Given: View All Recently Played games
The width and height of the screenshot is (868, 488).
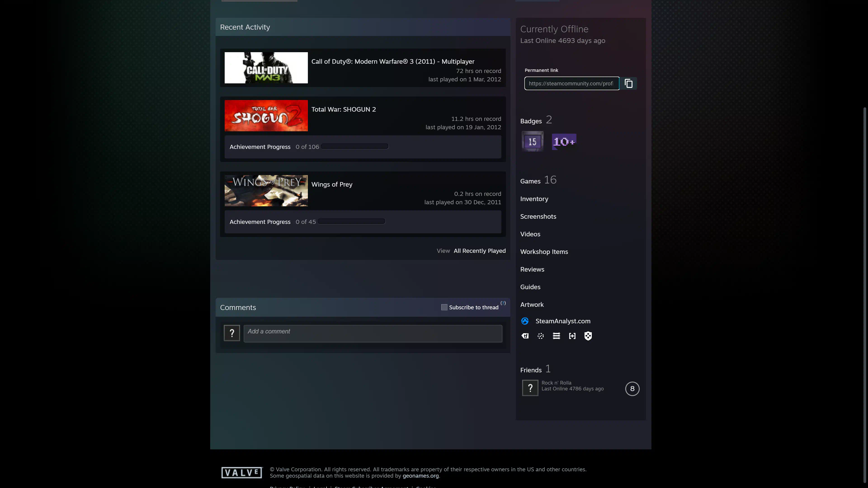Looking at the screenshot, I should pos(479,251).
